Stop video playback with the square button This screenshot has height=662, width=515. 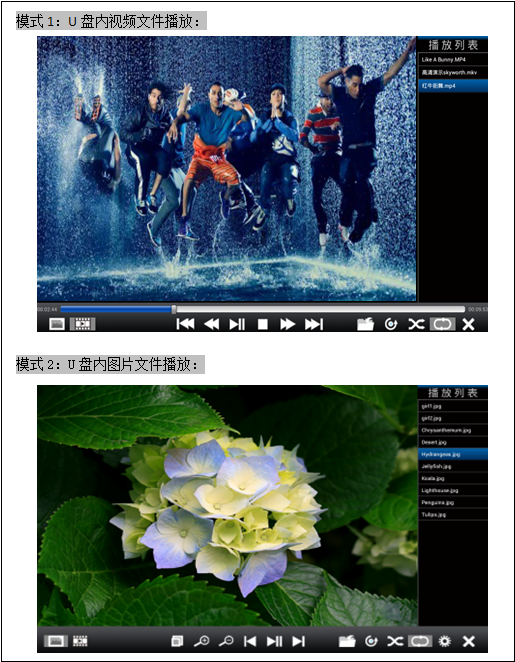tap(263, 324)
